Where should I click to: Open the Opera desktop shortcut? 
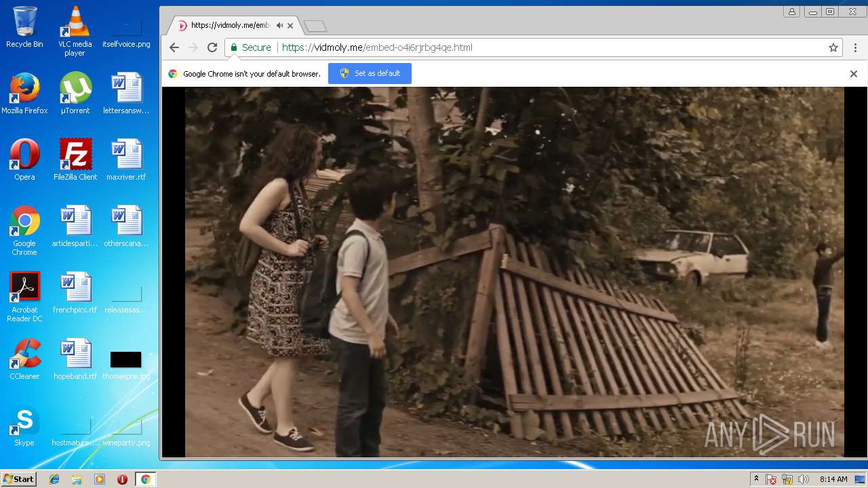tap(24, 160)
